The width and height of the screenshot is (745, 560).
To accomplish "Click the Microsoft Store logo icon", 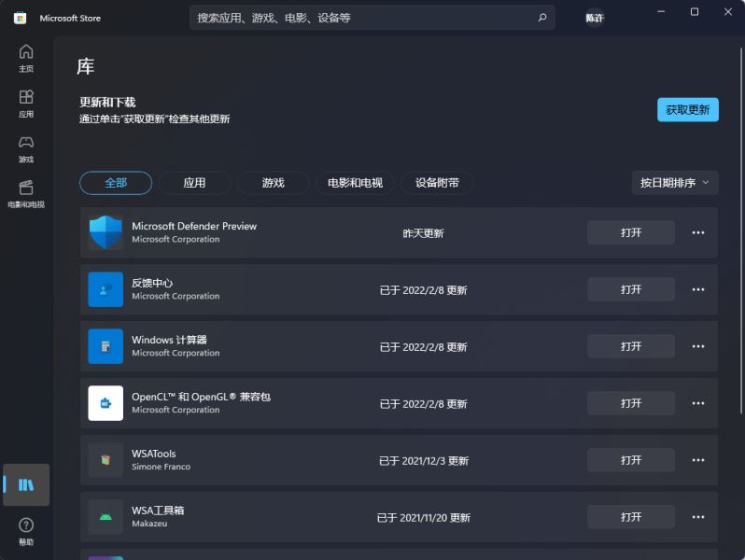I will coord(20,18).
